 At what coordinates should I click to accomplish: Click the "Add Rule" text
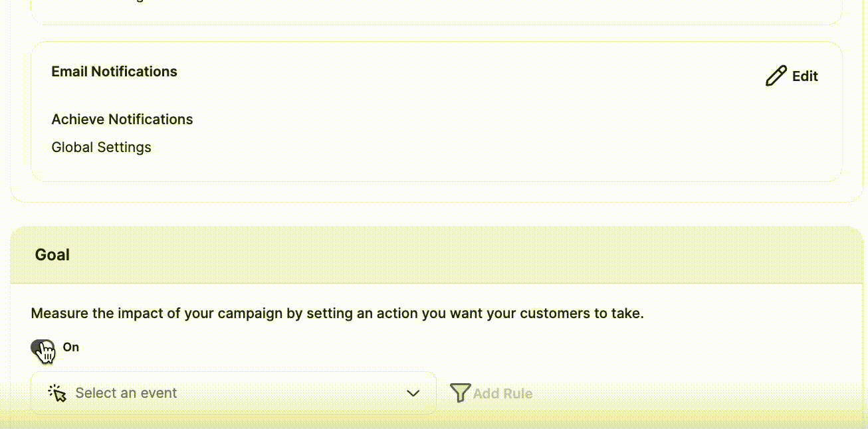pyautogui.click(x=502, y=394)
